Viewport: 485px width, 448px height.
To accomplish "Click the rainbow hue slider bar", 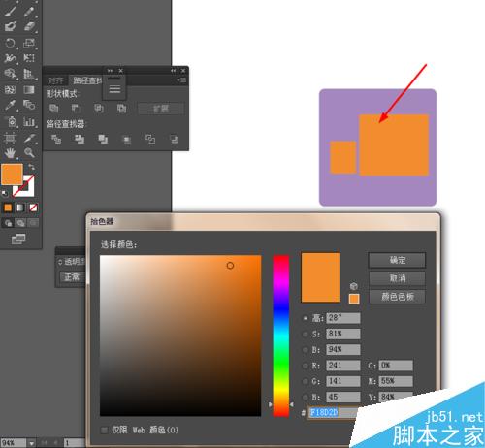I will (280, 336).
